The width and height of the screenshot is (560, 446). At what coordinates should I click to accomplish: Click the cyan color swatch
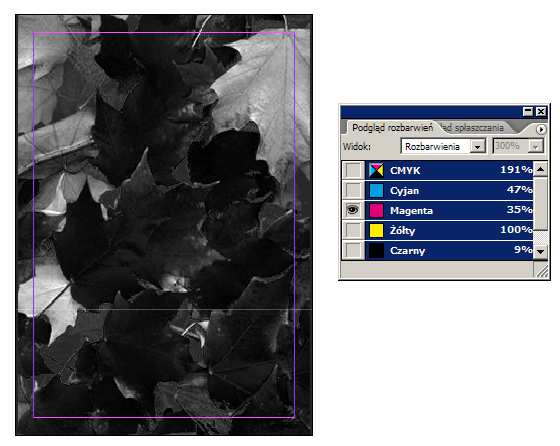click(376, 190)
